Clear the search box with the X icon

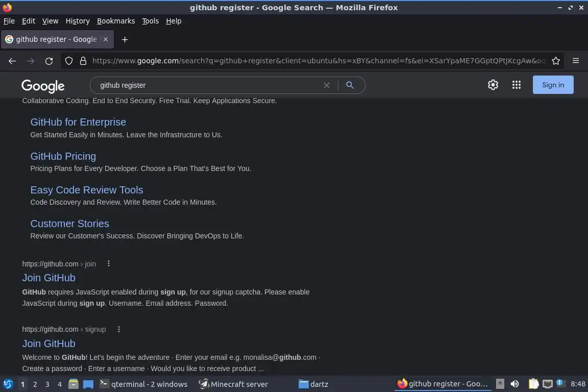point(327,85)
